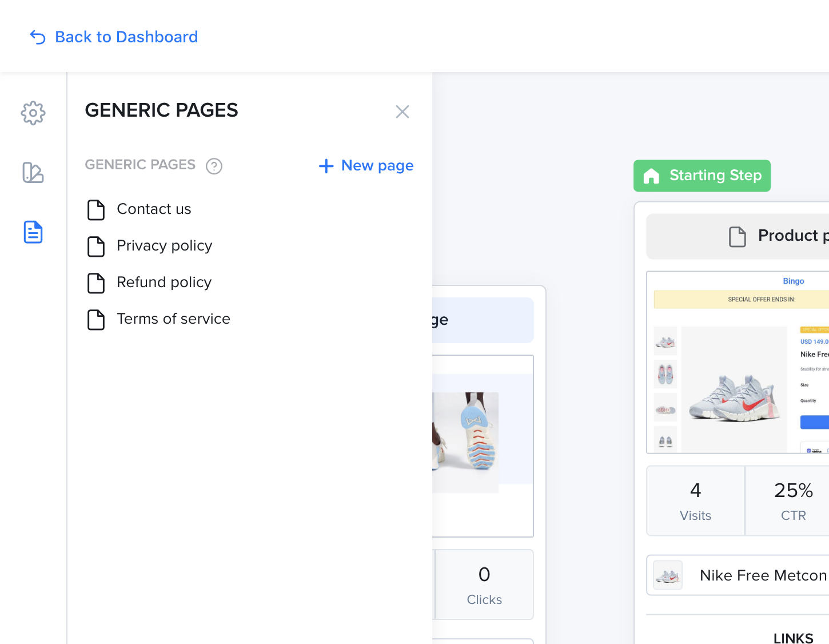Create a new page with New page button
This screenshot has height=644, width=829.
366,166
